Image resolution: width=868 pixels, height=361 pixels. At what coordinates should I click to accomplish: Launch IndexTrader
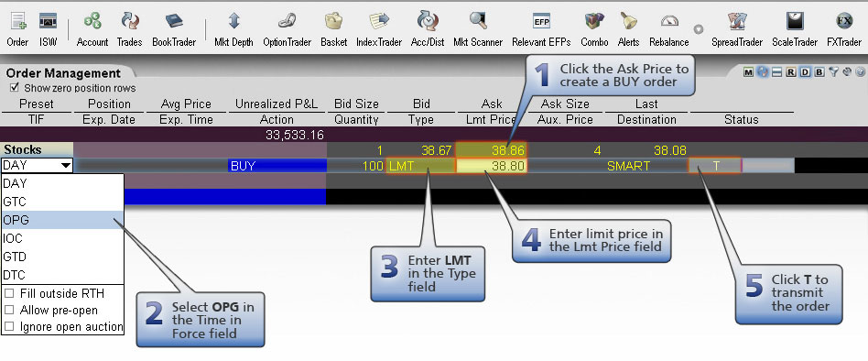pos(379,28)
